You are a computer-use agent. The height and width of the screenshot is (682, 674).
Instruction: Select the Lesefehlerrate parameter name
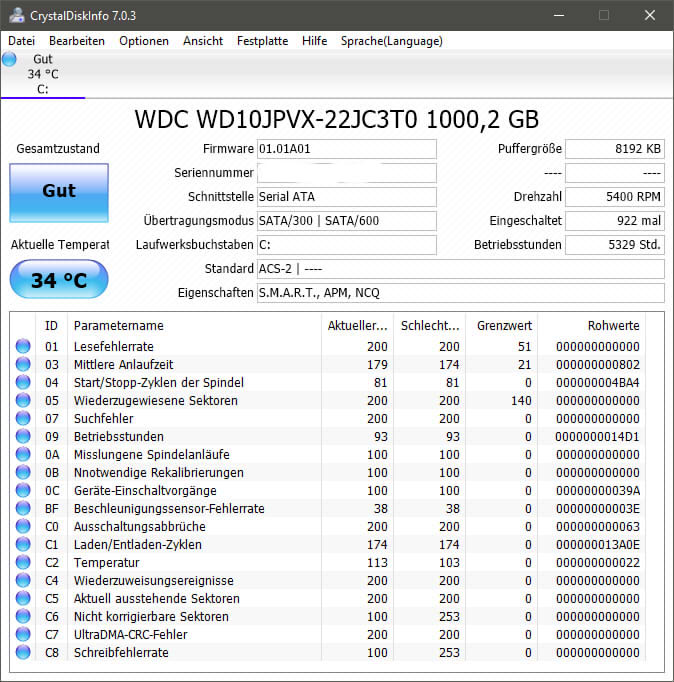[114, 347]
